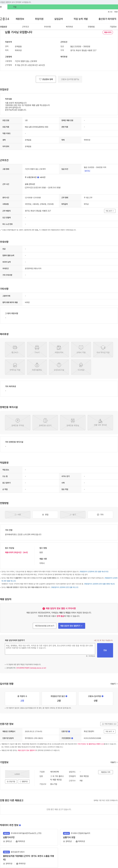The width and height of the screenshot is (118, 868).
Task: Click the info icon beside 인증기관
Action: coord(69,732)
